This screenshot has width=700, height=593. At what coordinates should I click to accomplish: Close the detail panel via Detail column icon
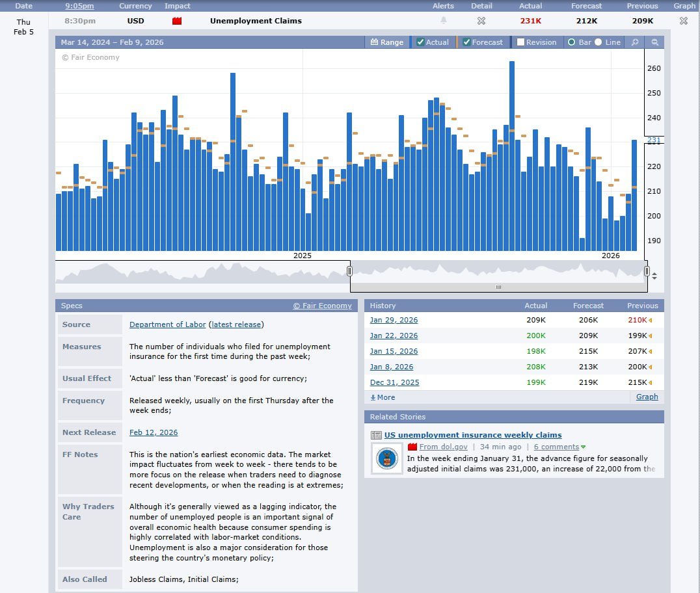[x=481, y=21]
